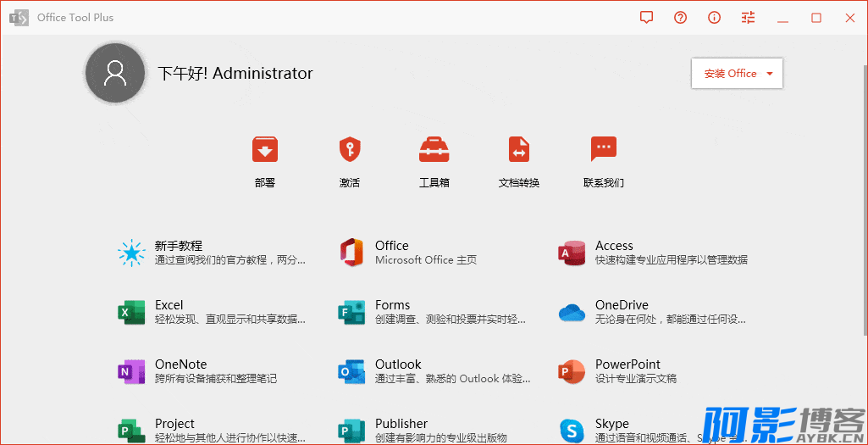
Task: Open the 工具箱 (Toolbox) icon
Action: tap(434, 150)
